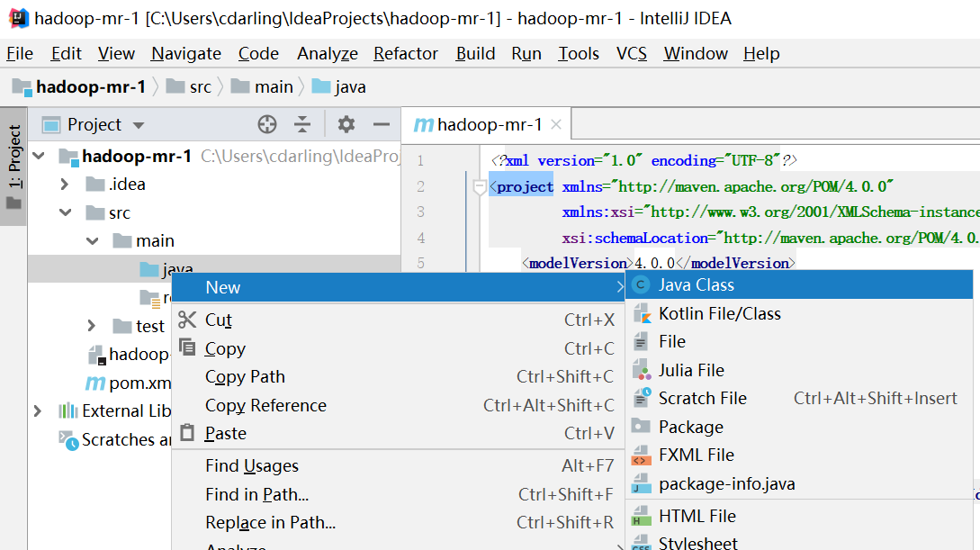The image size is (980, 550).
Task: Click line number 3 in editor gutter
Action: coord(420,212)
